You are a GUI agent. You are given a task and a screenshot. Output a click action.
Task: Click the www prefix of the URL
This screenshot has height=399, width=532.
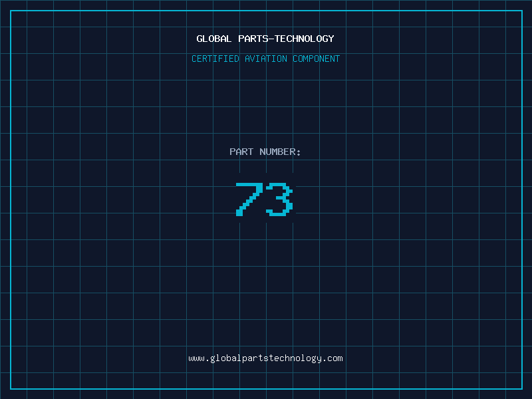point(196,358)
